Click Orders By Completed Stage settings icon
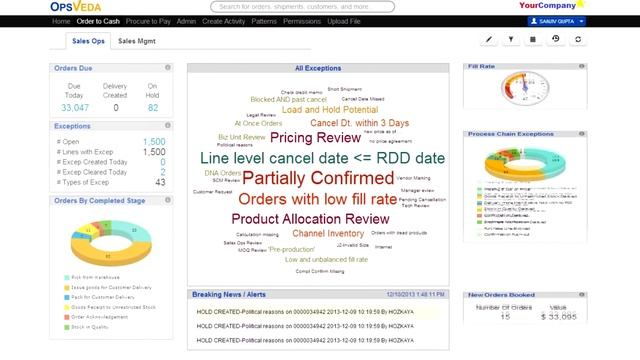 click(x=168, y=200)
